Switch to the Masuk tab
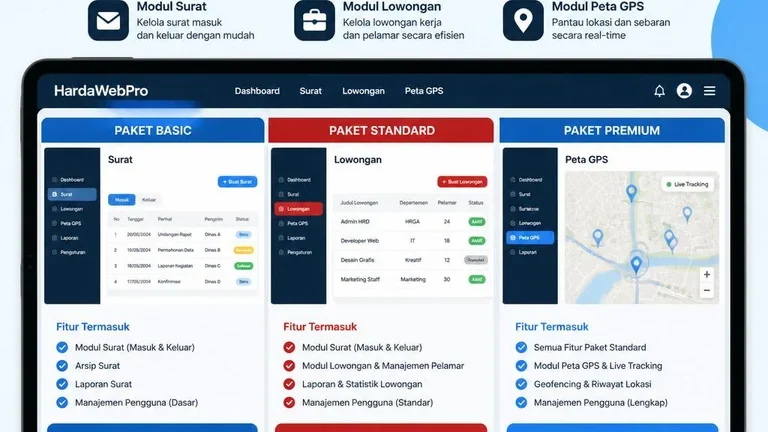 121,200
